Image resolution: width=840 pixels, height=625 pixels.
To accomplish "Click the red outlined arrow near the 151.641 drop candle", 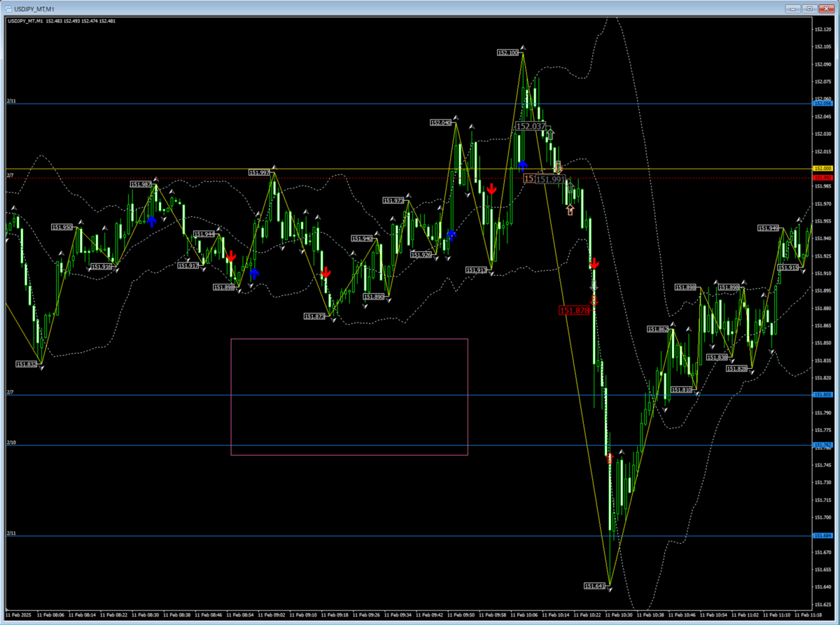I will click(x=610, y=459).
